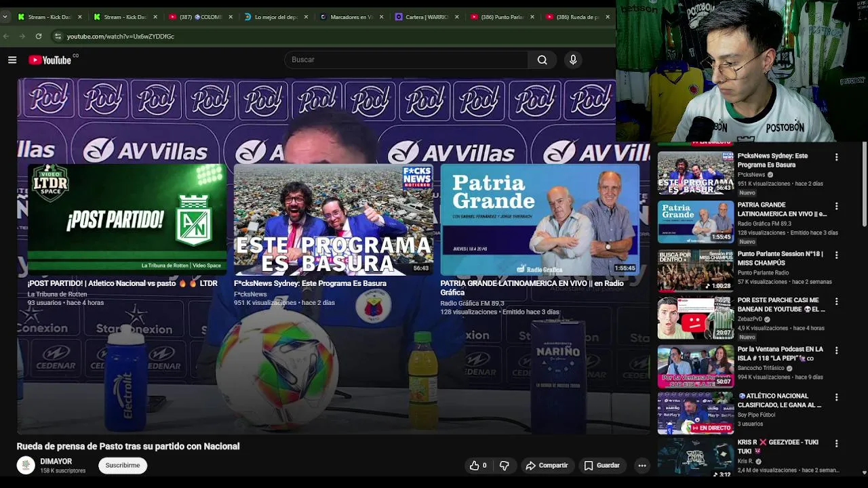Click the youtube.com address bar URL
This screenshot has height=488, width=868.
tap(121, 37)
